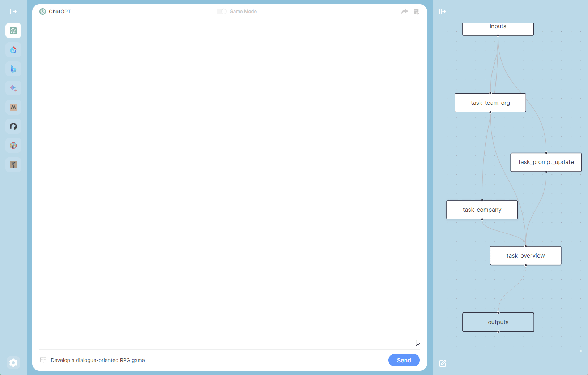588x375 pixels.
Task: Select the task_overview node
Action: click(x=526, y=256)
